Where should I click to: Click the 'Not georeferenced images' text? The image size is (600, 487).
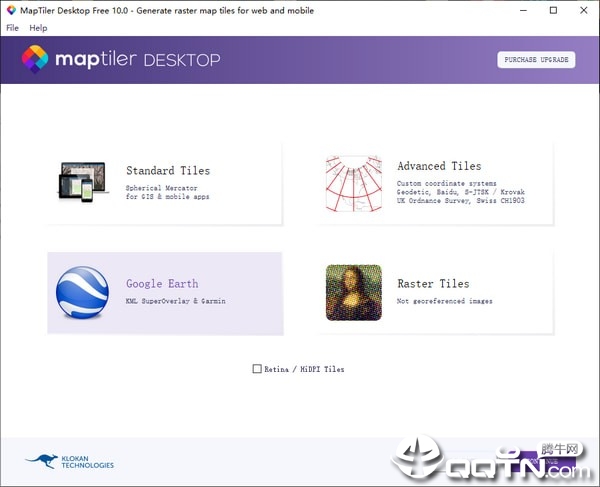[x=445, y=301]
